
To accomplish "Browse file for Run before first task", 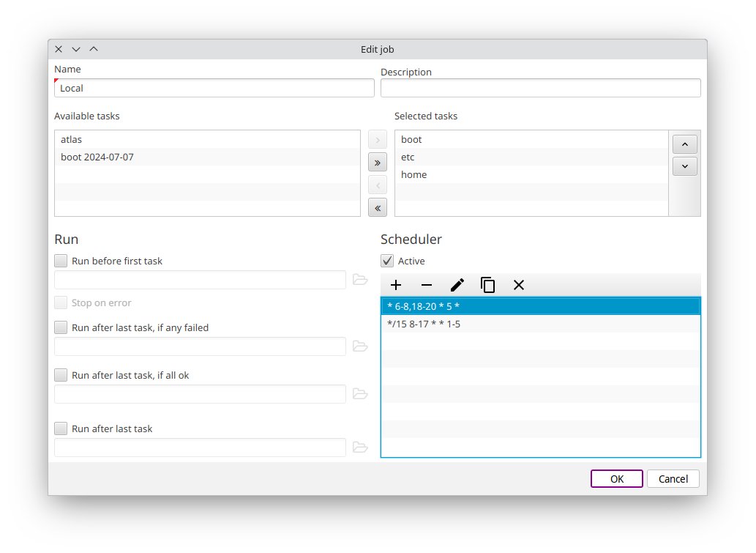I will coord(360,280).
